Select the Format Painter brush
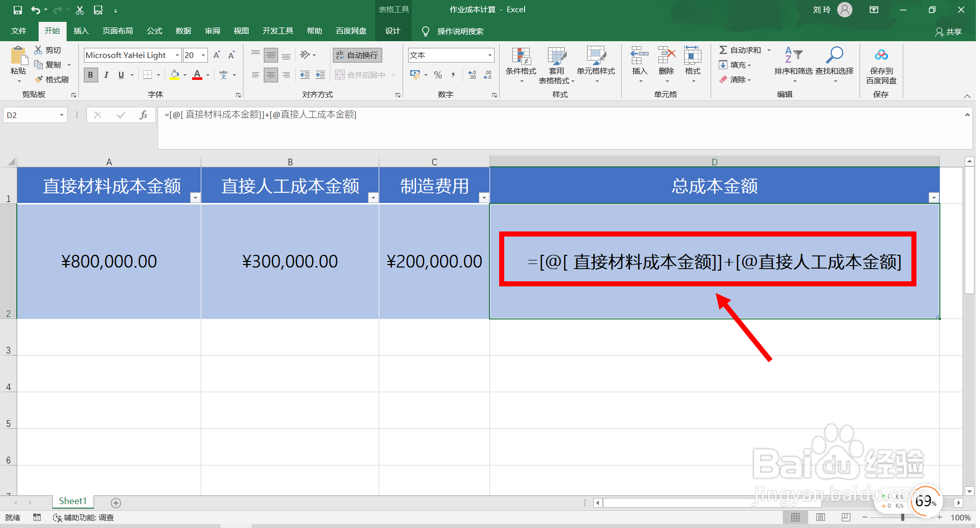The image size is (980, 528). coord(51,79)
